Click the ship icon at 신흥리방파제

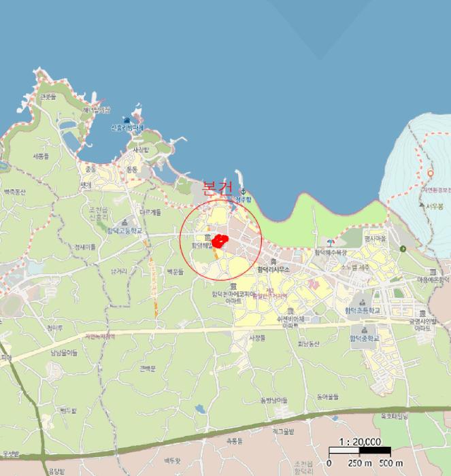click(x=127, y=120)
